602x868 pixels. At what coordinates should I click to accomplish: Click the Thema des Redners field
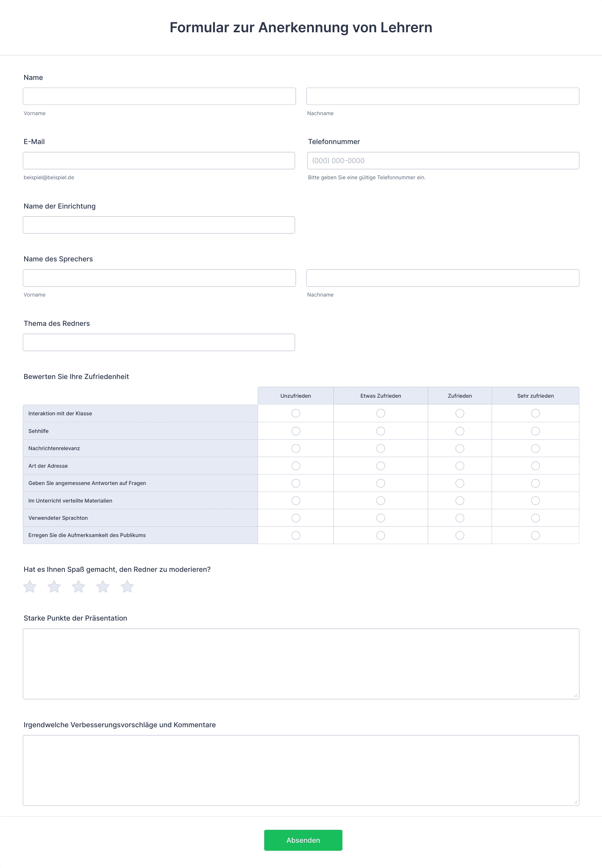point(159,342)
